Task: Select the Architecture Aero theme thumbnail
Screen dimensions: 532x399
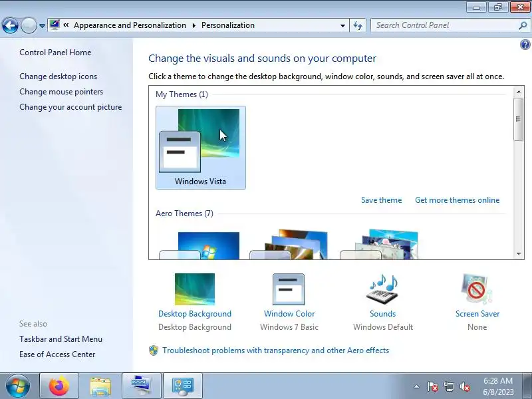Action: tap(289, 244)
